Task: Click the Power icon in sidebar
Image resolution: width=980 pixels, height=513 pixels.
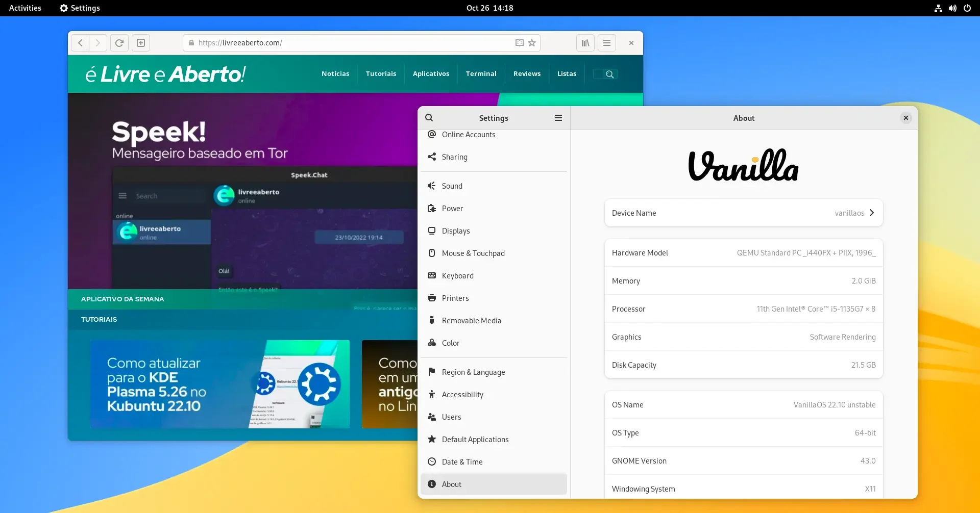Action: pyautogui.click(x=432, y=208)
